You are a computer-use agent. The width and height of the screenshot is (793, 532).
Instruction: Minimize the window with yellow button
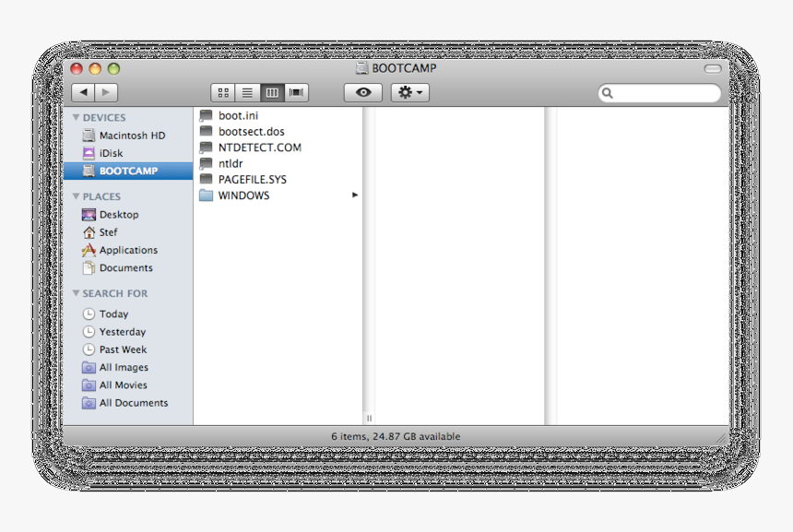95,69
